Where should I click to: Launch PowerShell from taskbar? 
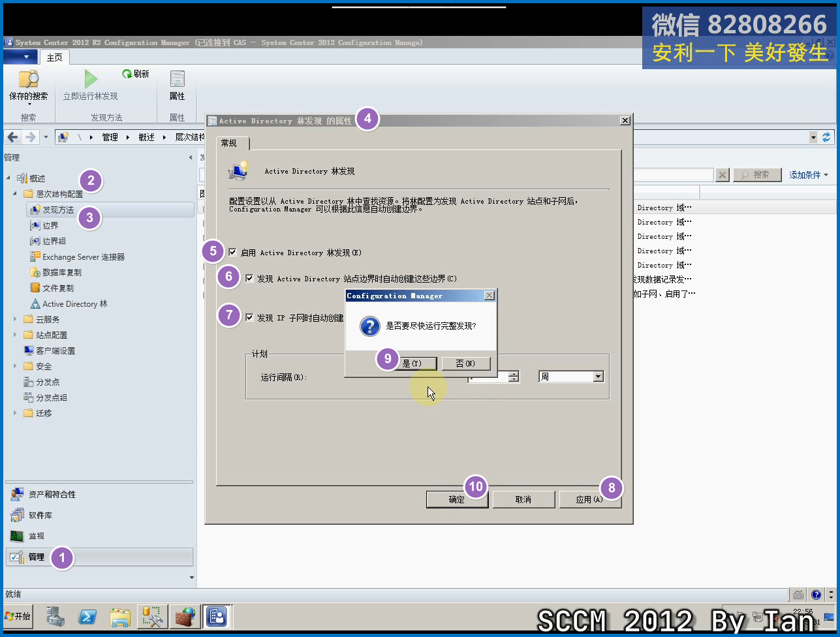[88, 616]
